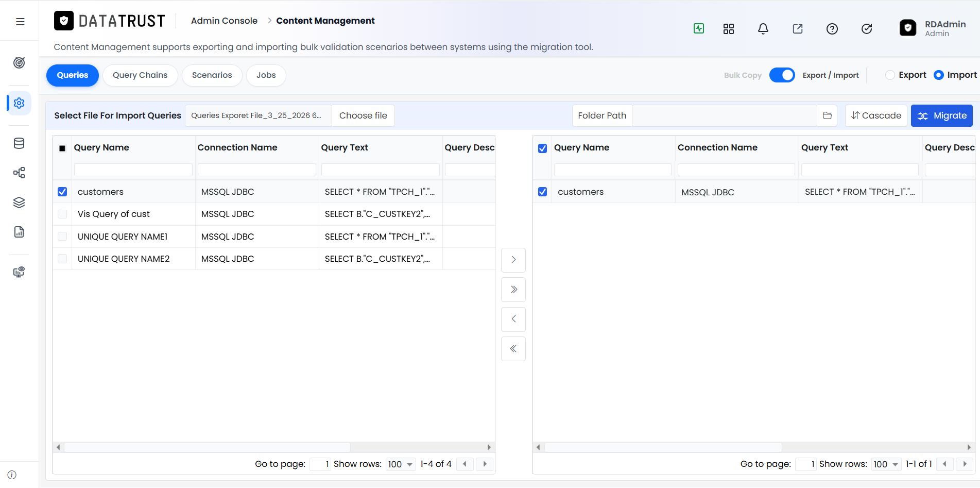Open Show rows dropdown in right table
The image size is (980, 488).
[886, 464]
